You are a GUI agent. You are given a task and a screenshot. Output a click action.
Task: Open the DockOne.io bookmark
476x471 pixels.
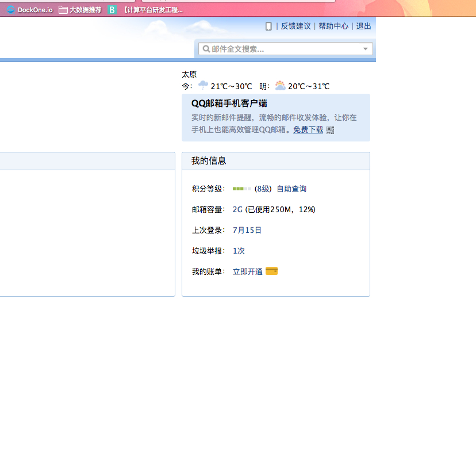tap(30, 10)
